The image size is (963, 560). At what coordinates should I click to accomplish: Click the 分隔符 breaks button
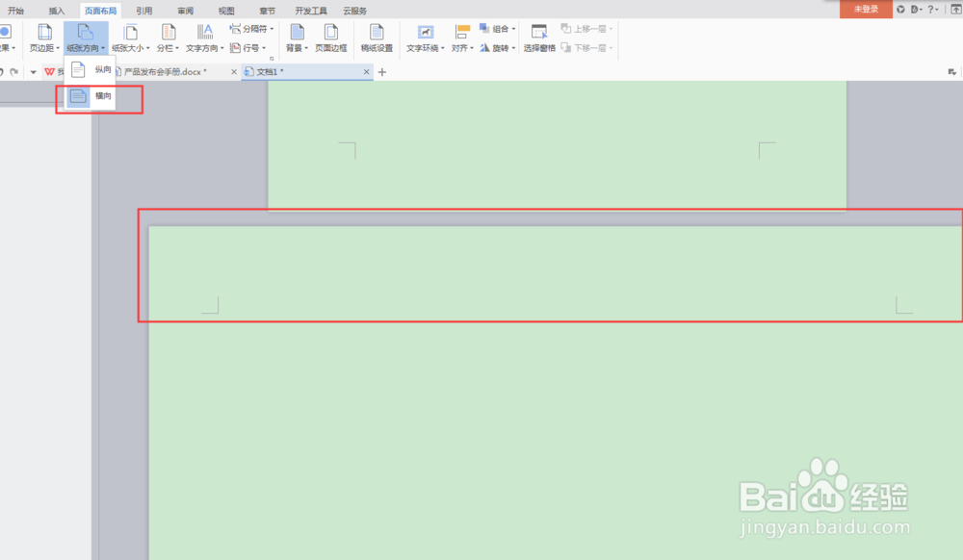(x=251, y=29)
